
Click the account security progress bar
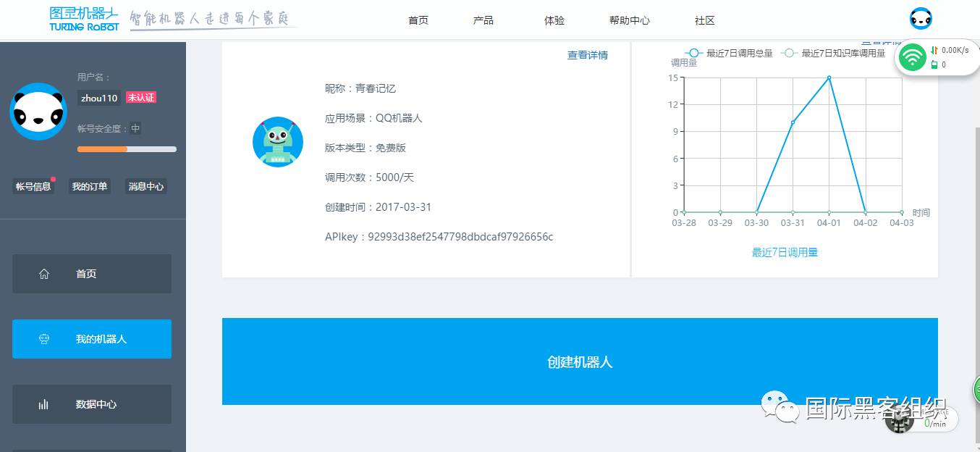coord(127,149)
